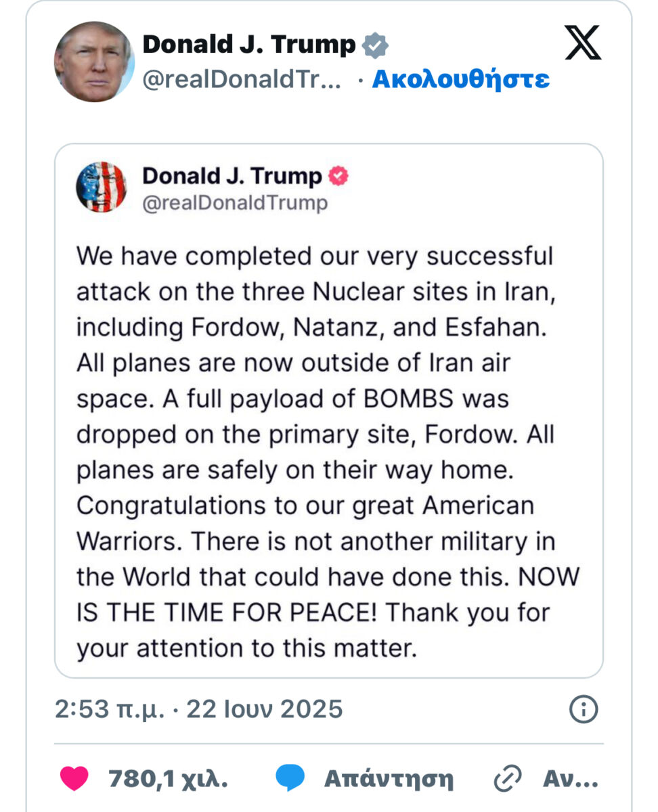This screenshot has width=658, height=812.
Task: Click the Donald J. Trump name in the header
Action: [x=248, y=45]
